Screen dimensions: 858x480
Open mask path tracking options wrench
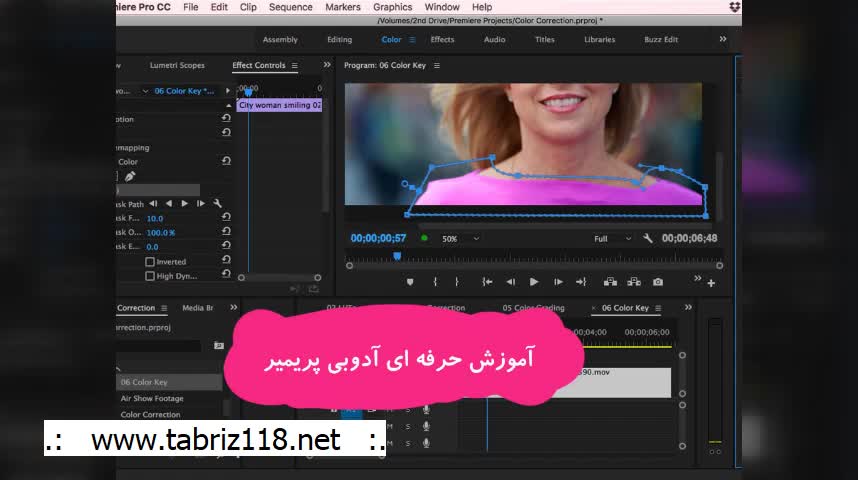[x=217, y=204]
